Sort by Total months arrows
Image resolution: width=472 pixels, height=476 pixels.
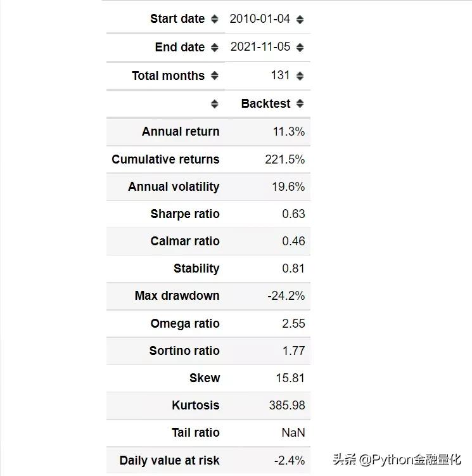(x=215, y=75)
